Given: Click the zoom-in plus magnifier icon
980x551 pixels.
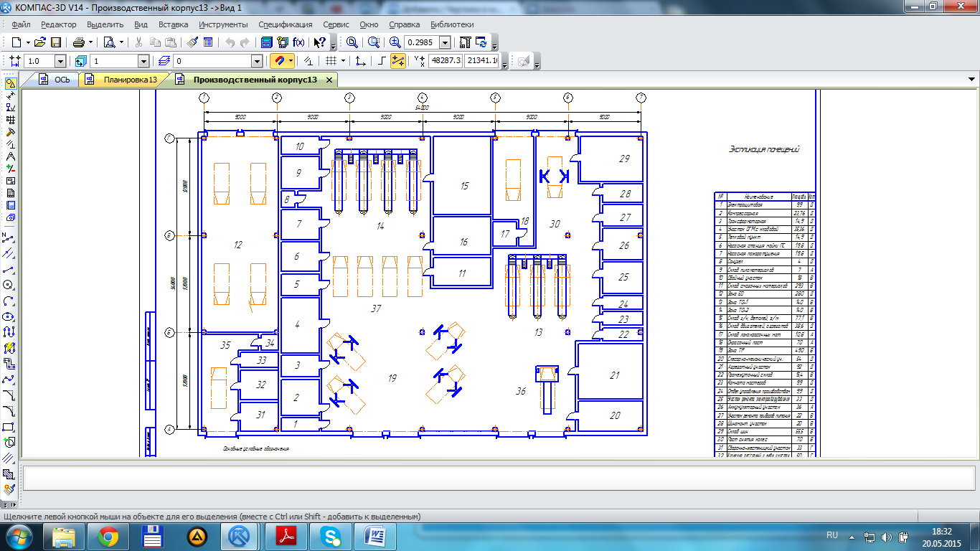Looking at the screenshot, I should [x=395, y=42].
